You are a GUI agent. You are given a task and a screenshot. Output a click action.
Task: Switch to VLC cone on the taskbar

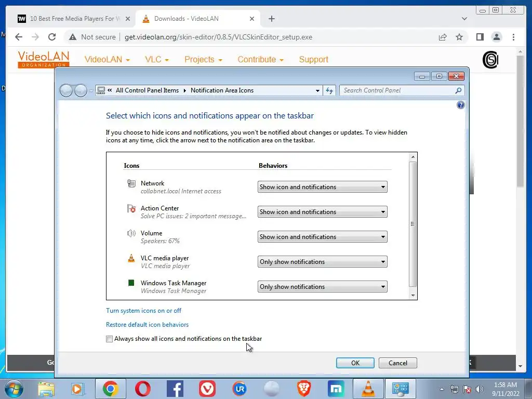coord(368,389)
